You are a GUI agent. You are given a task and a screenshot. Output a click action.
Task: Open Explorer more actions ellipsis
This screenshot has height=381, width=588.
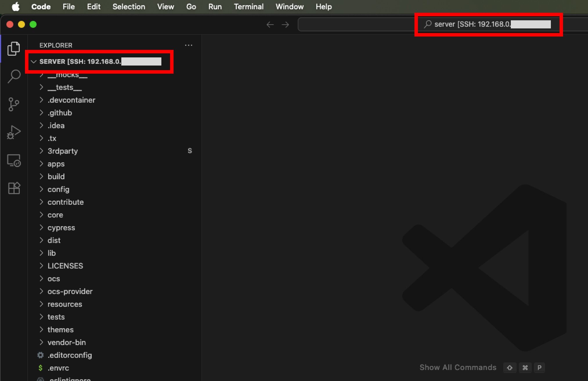click(x=189, y=45)
